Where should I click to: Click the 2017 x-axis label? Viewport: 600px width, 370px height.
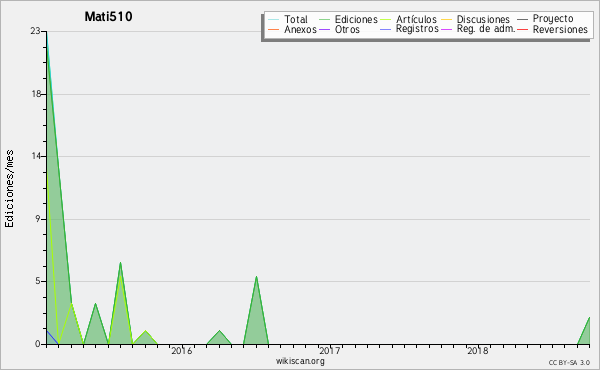[x=329, y=350]
